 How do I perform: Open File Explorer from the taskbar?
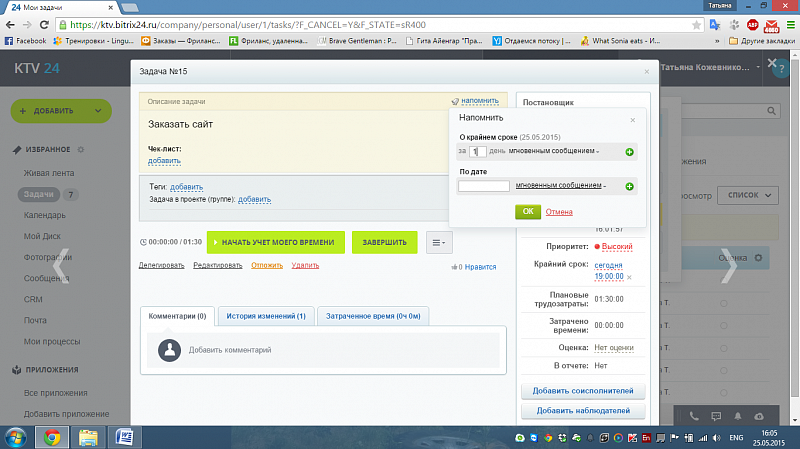(88, 438)
